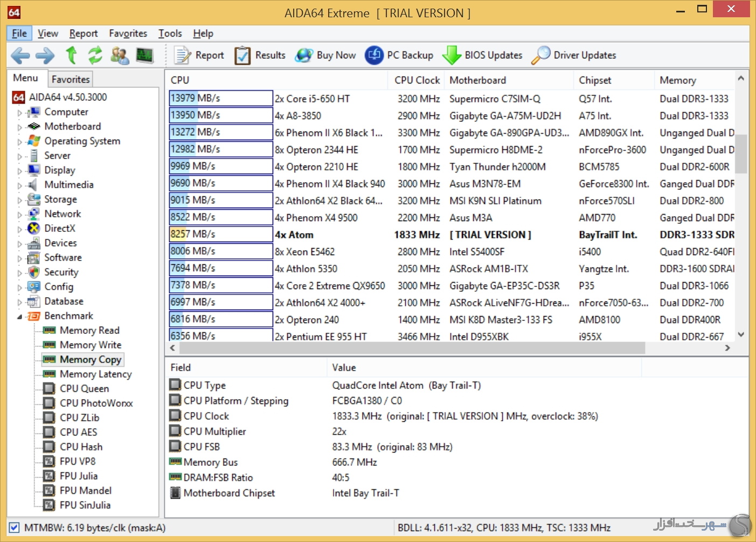756x542 pixels.
Task: Switch to the Favorites tab
Action: pyautogui.click(x=71, y=79)
